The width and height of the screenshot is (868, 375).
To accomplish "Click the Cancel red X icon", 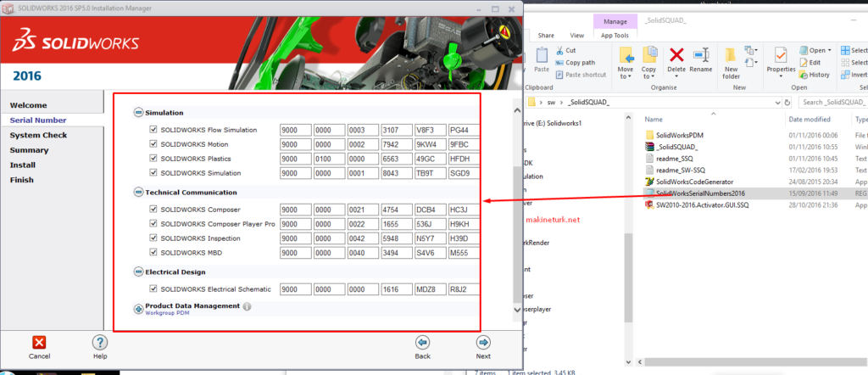I will click(39, 342).
